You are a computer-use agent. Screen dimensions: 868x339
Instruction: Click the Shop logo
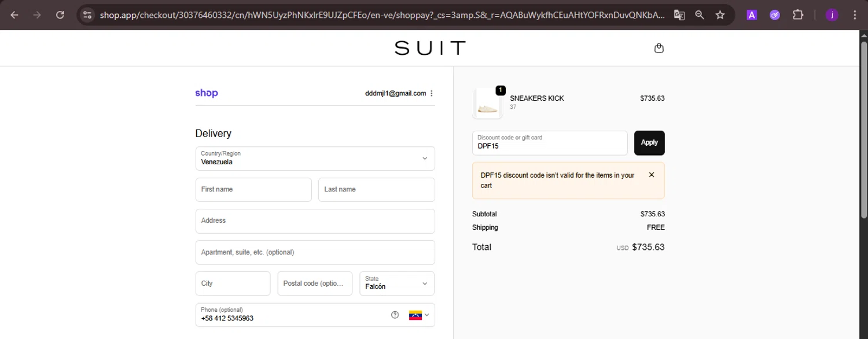point(207,93)
